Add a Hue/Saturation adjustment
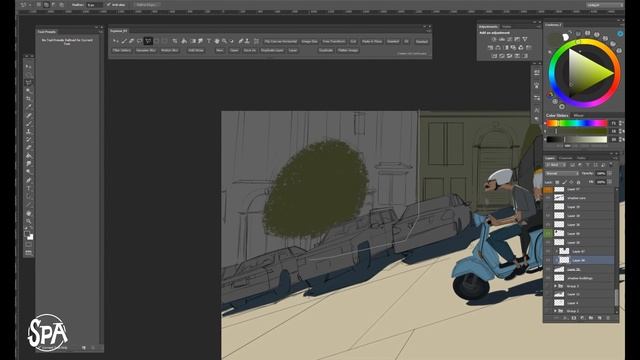The height and width of the screenshot is (360, 640). click(491, 48)
